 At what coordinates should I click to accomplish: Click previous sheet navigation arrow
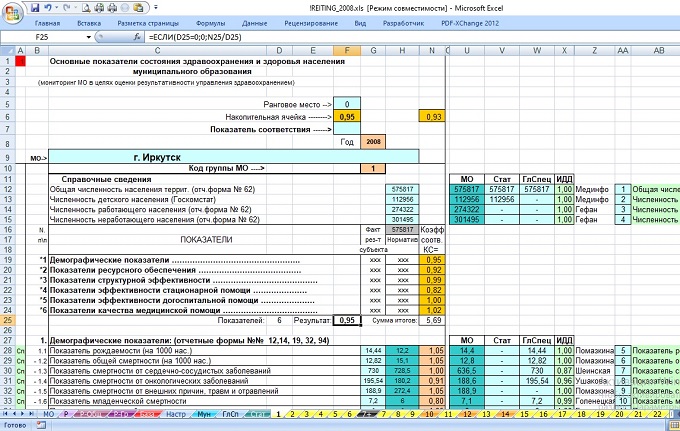point(13,414)
